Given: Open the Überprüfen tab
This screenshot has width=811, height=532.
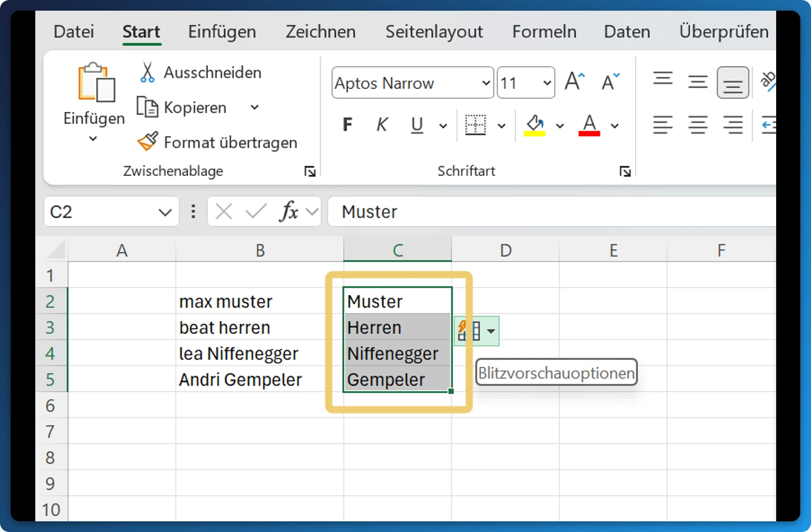Looking at the screenshot, I should point(724,32).
